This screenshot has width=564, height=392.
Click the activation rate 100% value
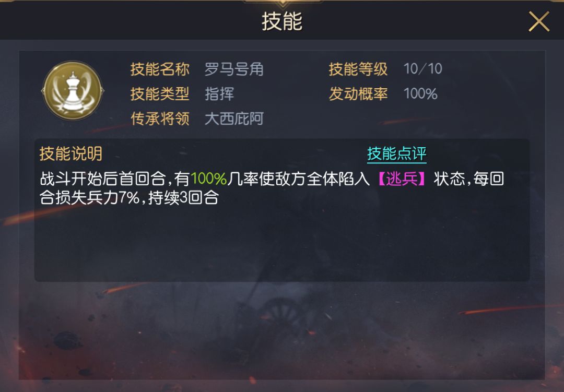(420, 94)
